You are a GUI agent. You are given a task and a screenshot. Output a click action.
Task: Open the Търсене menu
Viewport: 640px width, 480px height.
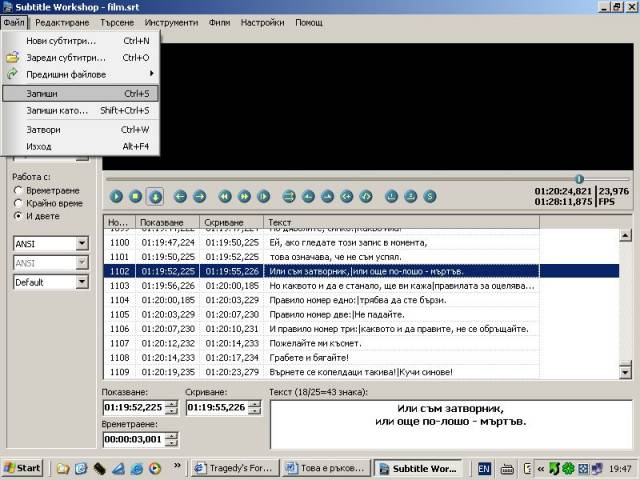[117, 22]
